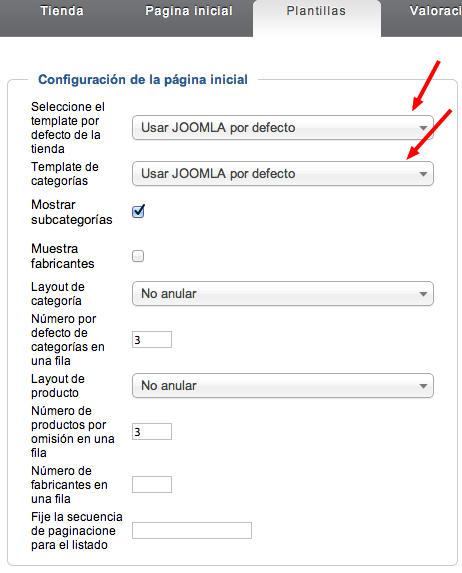Click arrow of Template de categorías dropdown
The width and height of the screenshot is (462, 573).
(x=423, y=174)
